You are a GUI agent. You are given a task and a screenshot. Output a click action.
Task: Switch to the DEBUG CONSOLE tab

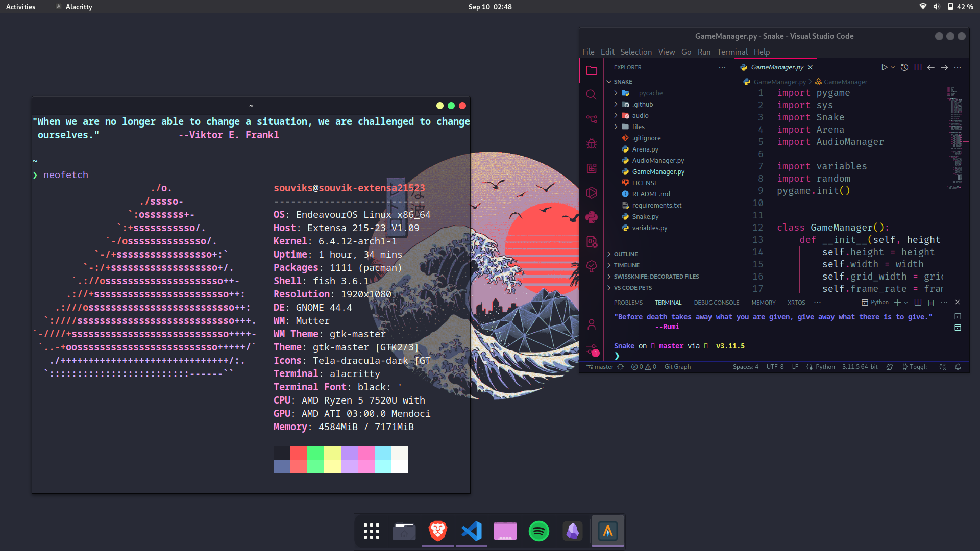click(717, 302)
